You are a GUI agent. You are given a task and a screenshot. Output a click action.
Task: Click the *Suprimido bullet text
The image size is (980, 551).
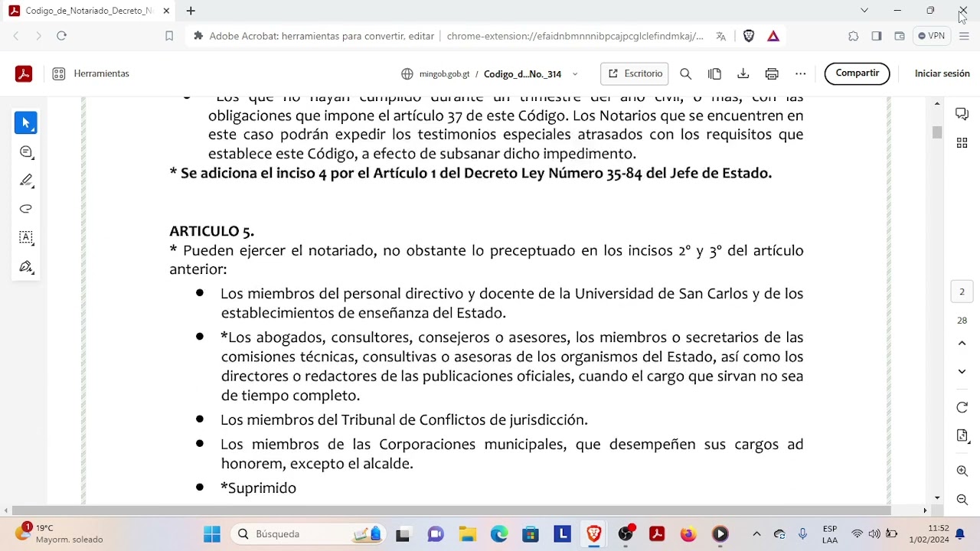258,488
